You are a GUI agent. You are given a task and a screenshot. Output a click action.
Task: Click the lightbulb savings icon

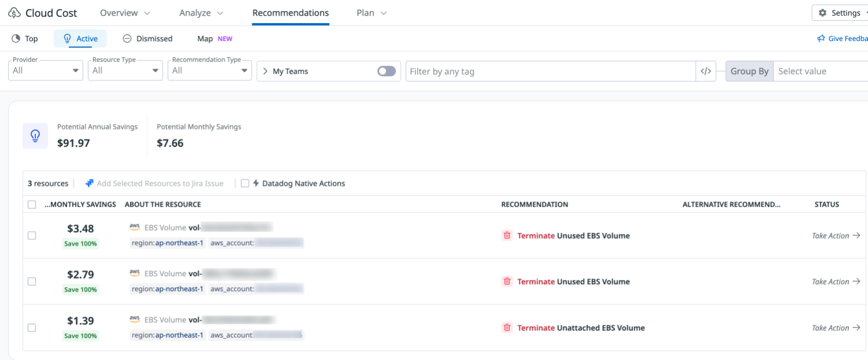(x=35, y=136)
